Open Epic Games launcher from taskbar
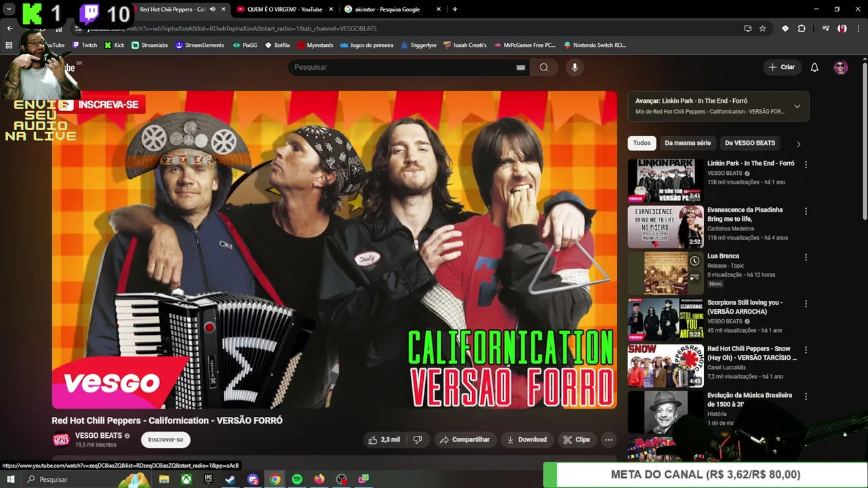This screenshot has width=868, height=488. [x=208, y=479]
